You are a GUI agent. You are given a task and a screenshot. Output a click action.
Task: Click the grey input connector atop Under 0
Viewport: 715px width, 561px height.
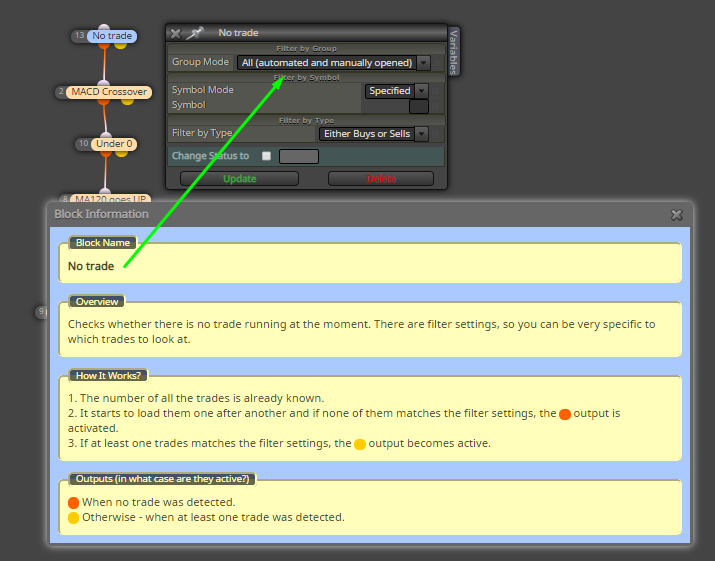106,135
